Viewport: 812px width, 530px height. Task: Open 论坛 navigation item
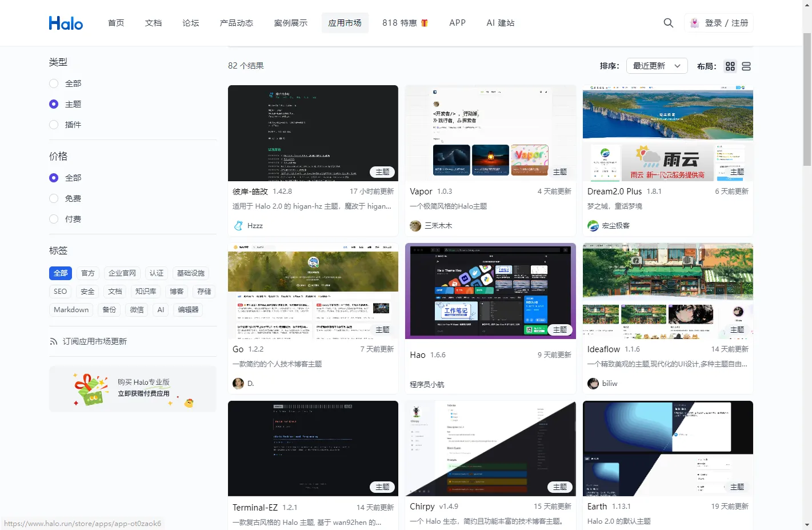click(191, 23)
